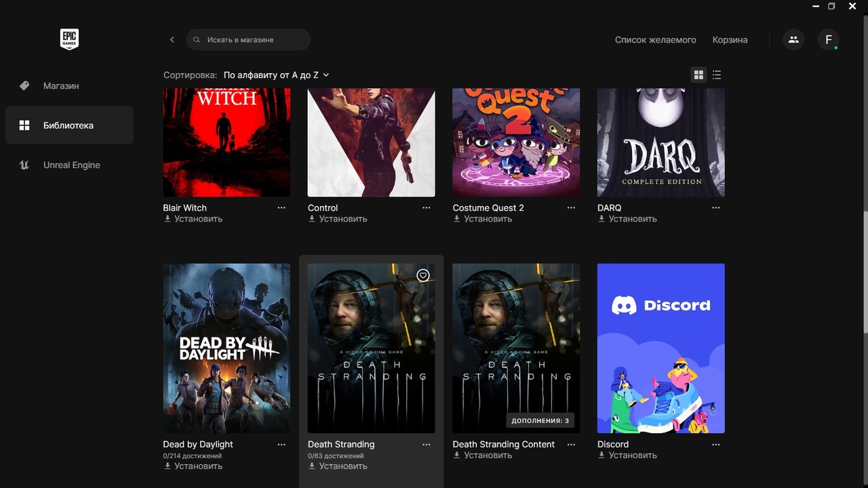The width and height of the screenshot is (868, 488).
Task: Go back using the left arrow icon
Action: pyautogui.click(x=172, y=40)
